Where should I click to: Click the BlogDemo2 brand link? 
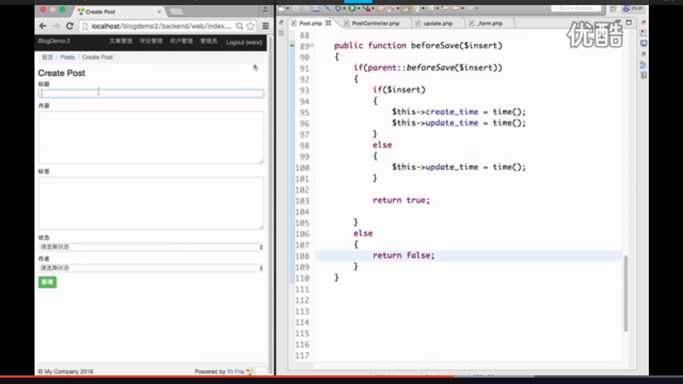54,41
